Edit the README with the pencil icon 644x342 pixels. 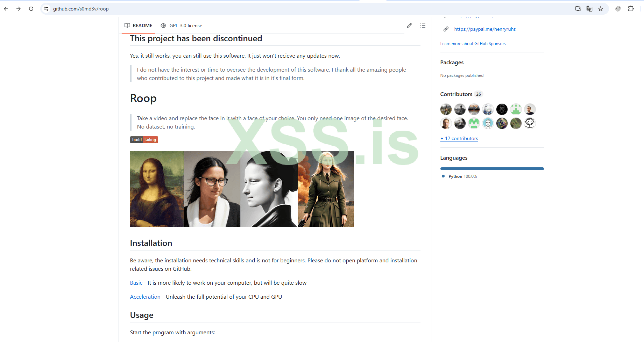click(x=409, y=26)
